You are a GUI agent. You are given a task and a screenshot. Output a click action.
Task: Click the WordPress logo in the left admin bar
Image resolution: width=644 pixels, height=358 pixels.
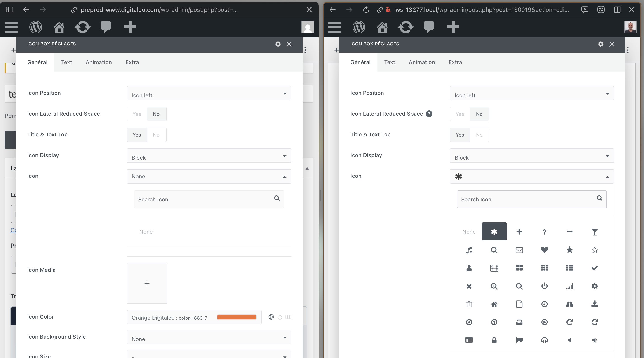pos(35,27)
